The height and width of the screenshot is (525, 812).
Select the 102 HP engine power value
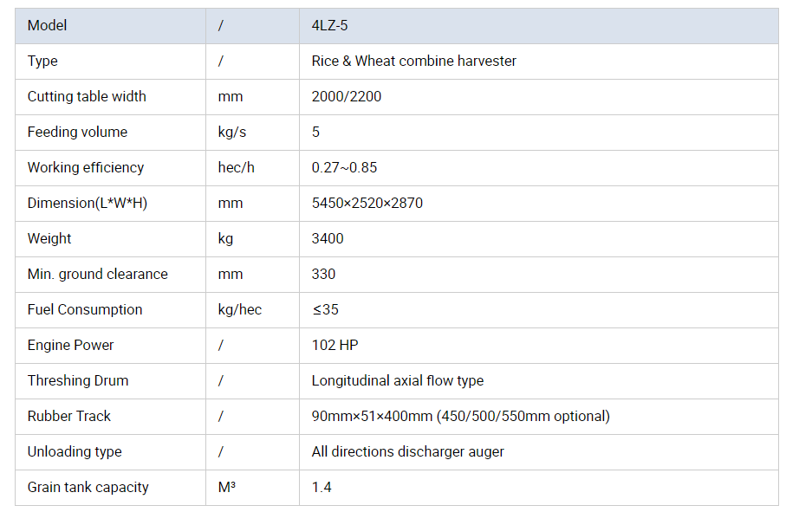[x=335, y=346]
